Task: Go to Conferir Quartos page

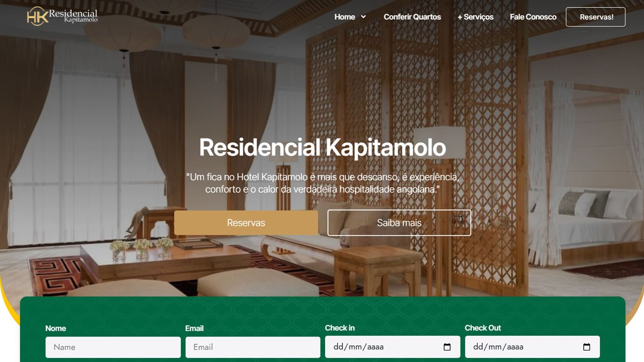Action: pos(412,17)
